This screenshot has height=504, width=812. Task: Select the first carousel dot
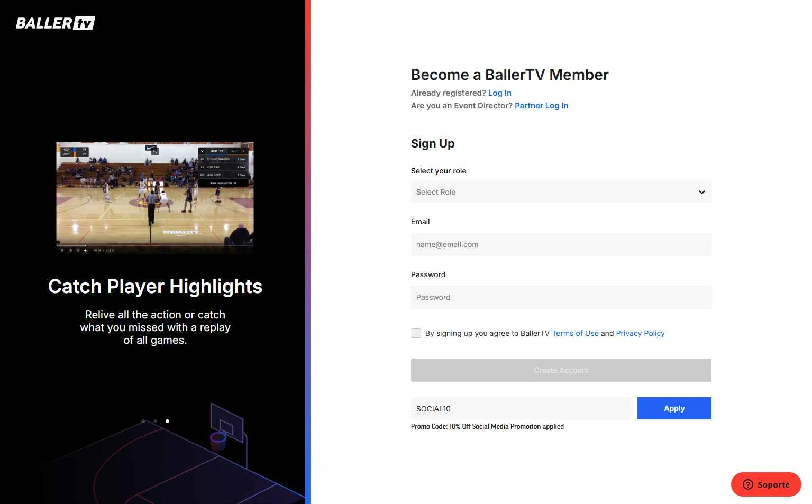(143, 421)
